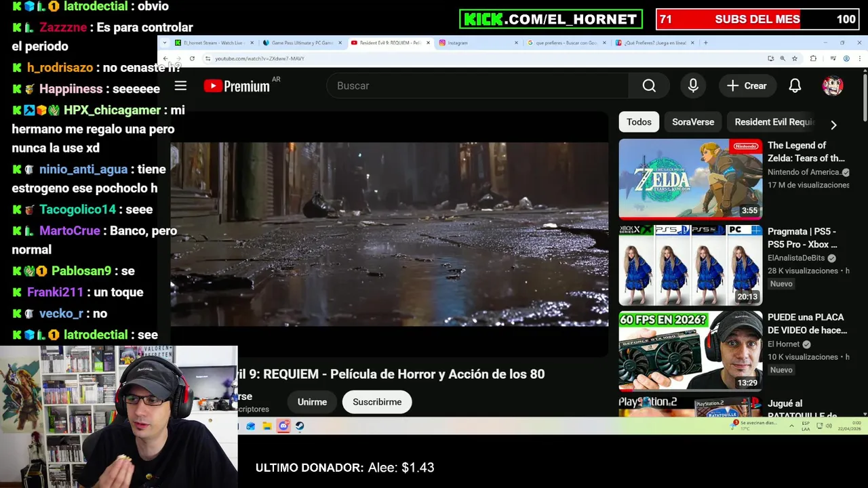Open the PUEDE una PLACA DE VIDEO title
Screen dimensions: 868x488
808,324
